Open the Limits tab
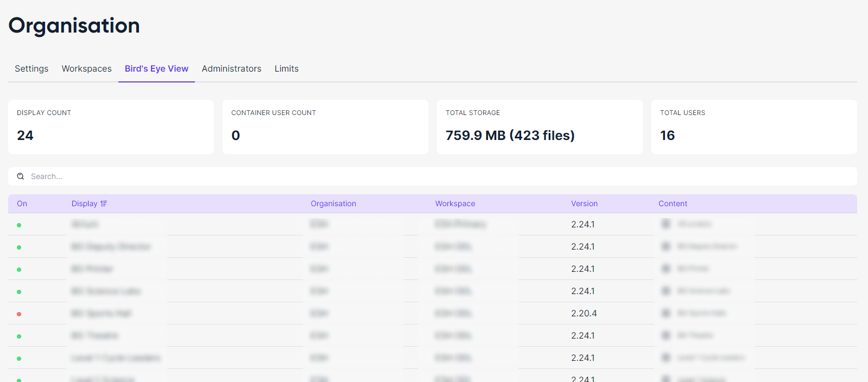Viewport: 868px width, 382px height. [286, 69]
